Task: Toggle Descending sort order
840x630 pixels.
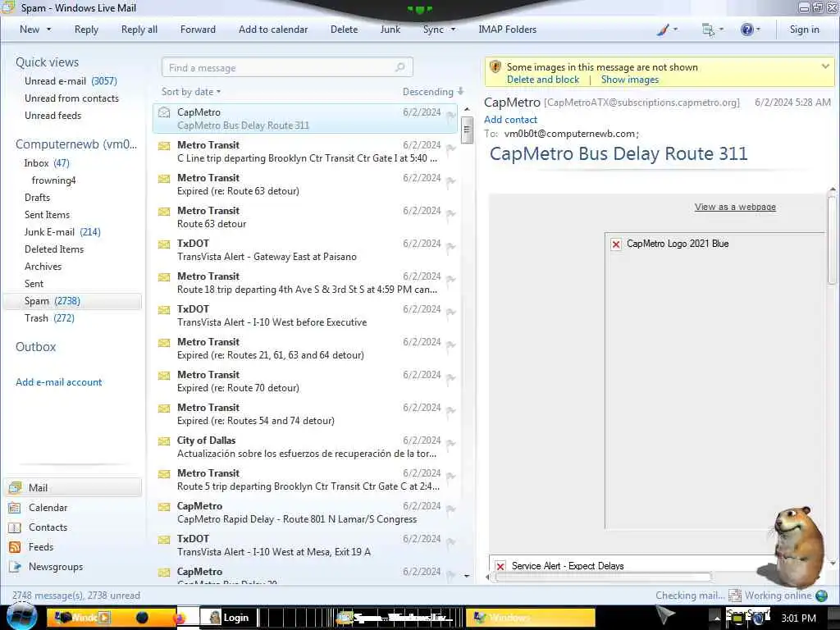Action: point(433,92)
